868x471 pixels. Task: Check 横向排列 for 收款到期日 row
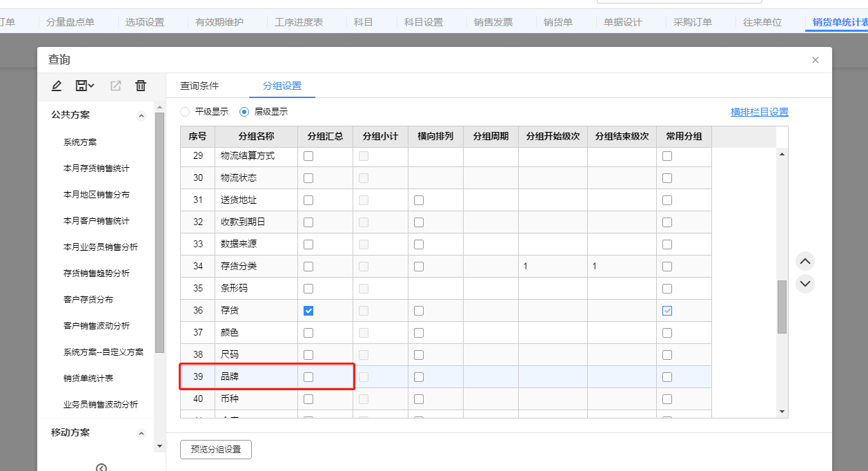419,222
